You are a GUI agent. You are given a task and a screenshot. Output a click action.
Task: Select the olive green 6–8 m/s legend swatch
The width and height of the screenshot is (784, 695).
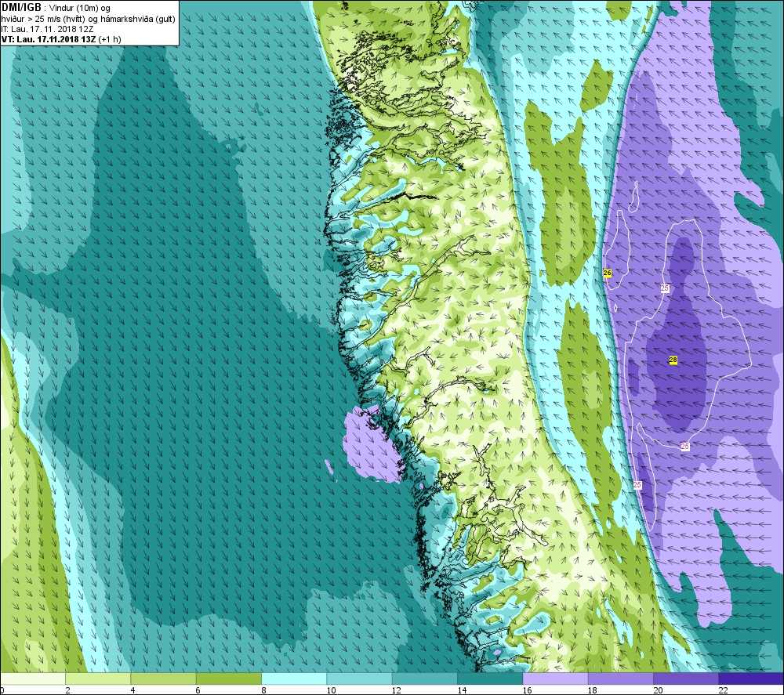(229, 679)
